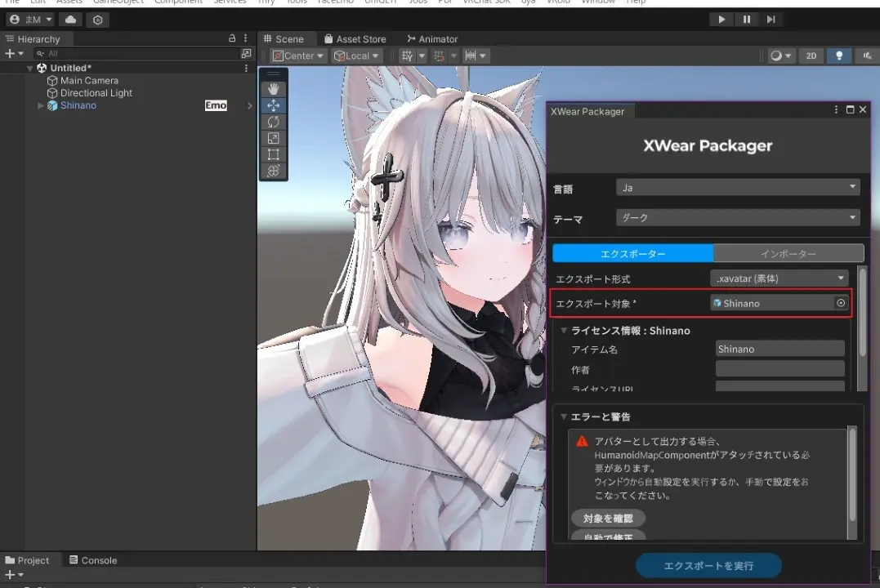Click the Hierarchy search field
Viewport: 880px width, 588px height.
(136, 53)
